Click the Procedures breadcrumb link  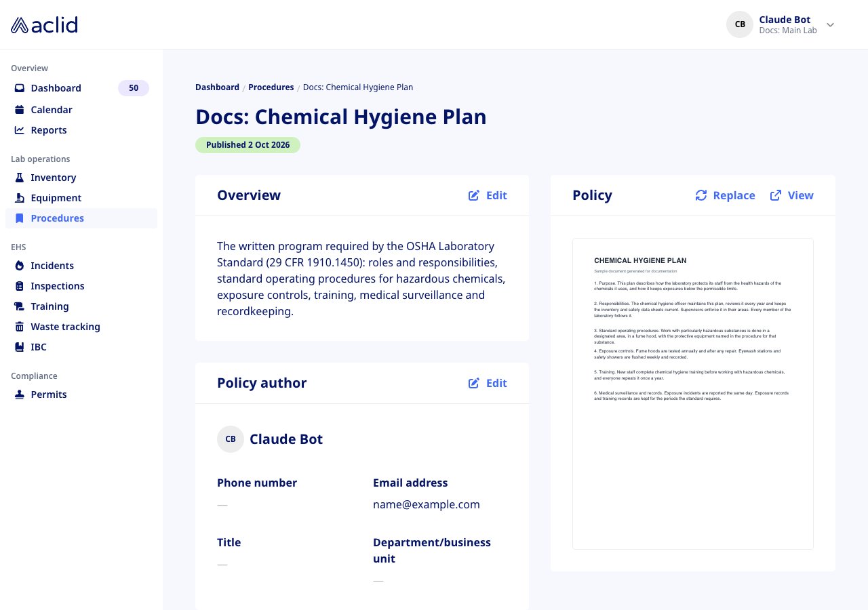pos(271,87)
